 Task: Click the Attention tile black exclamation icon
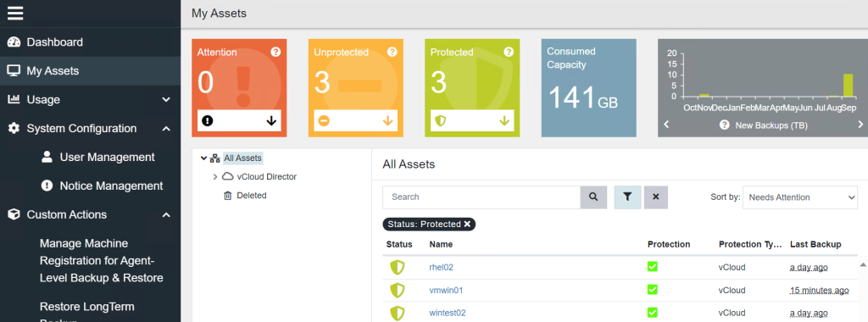(208, 120)
